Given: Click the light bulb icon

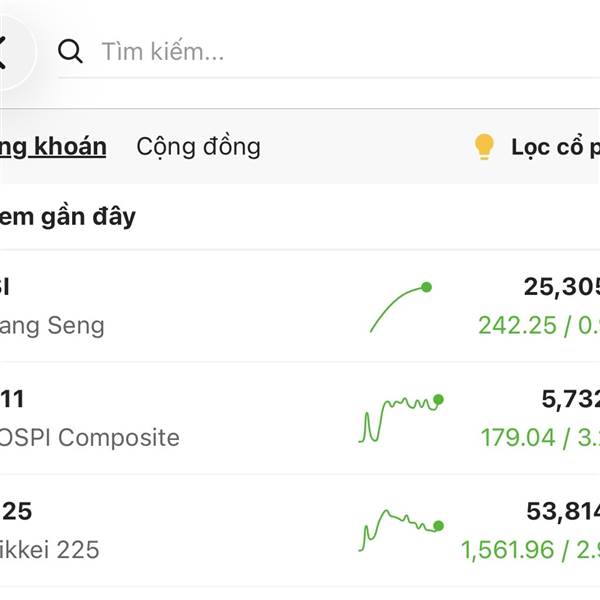Looking at the screenshot, I should coord(484,148).
